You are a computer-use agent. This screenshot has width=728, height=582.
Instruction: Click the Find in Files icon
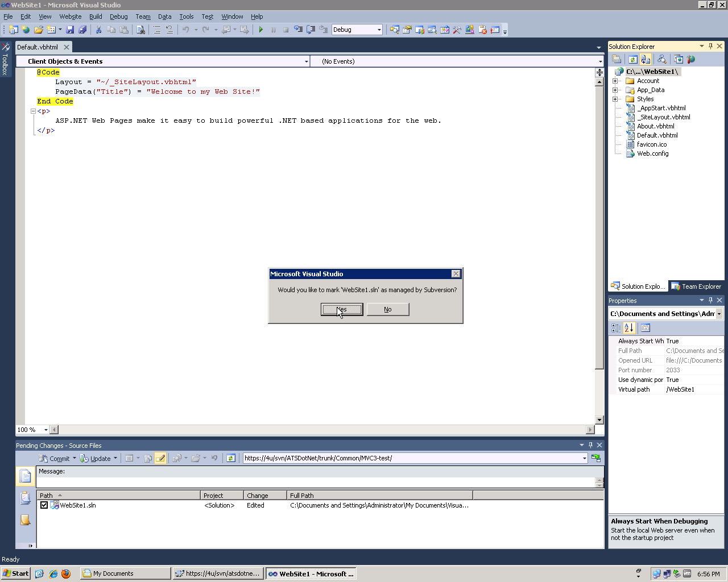[x=140, y=30]
